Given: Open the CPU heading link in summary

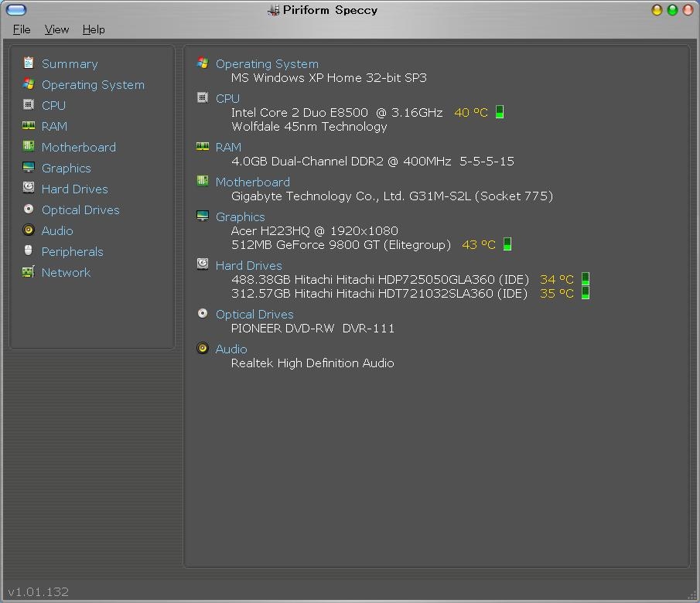Looking at the screenshot, I should [227, 98].
